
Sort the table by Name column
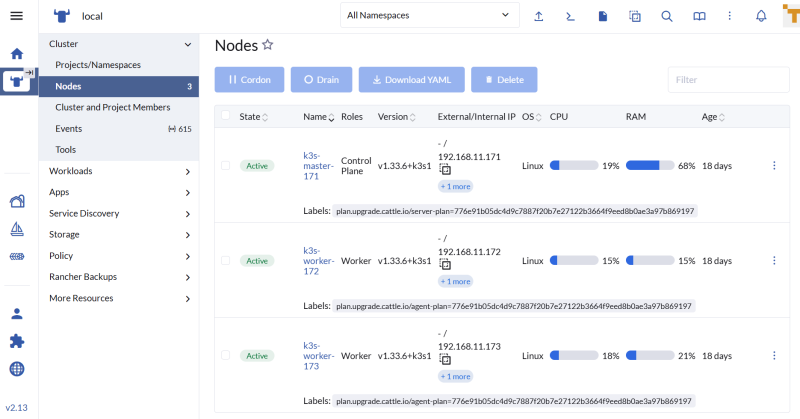click(x=318, y=117)
